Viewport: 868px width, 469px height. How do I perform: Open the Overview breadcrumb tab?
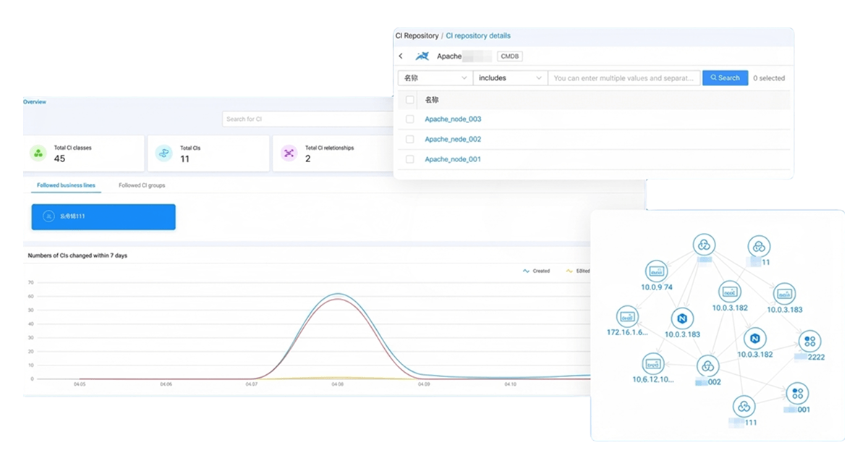coord(35,102)
